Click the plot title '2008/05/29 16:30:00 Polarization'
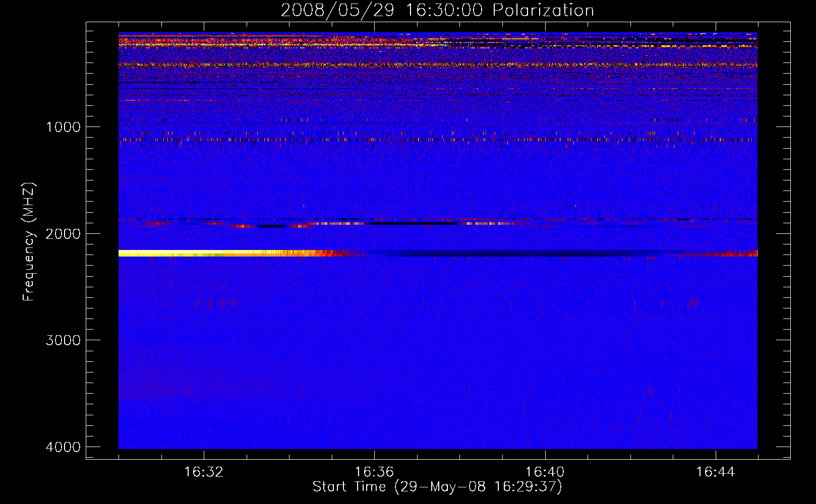Screen dimensions: 816x504 coord(437,10)
